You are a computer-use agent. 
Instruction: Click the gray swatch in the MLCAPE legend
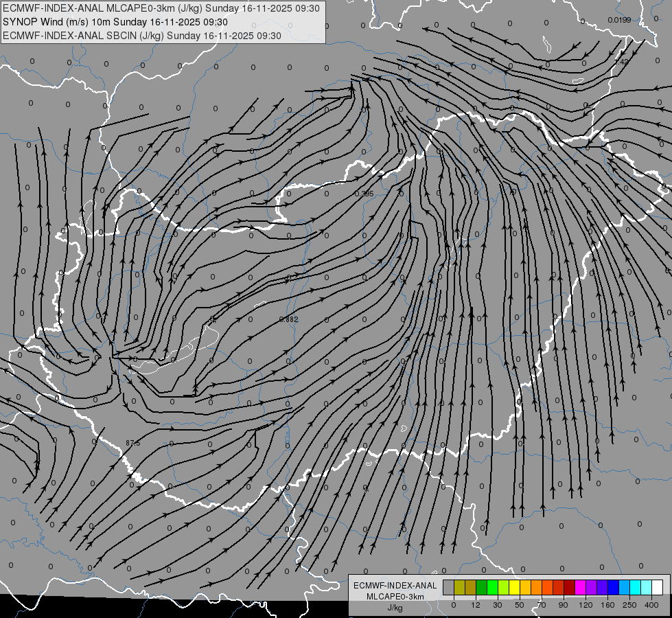449,587
